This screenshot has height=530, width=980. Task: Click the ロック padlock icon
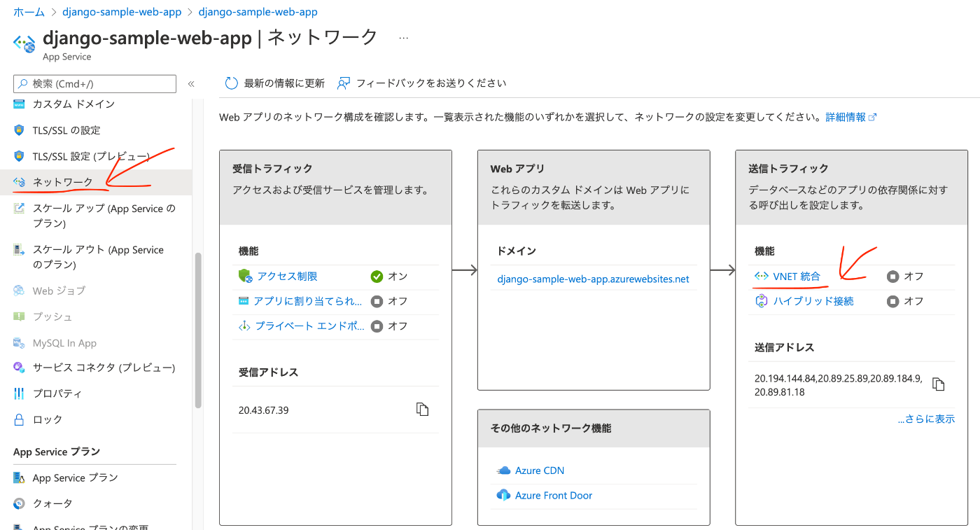[x=20, y=419]
